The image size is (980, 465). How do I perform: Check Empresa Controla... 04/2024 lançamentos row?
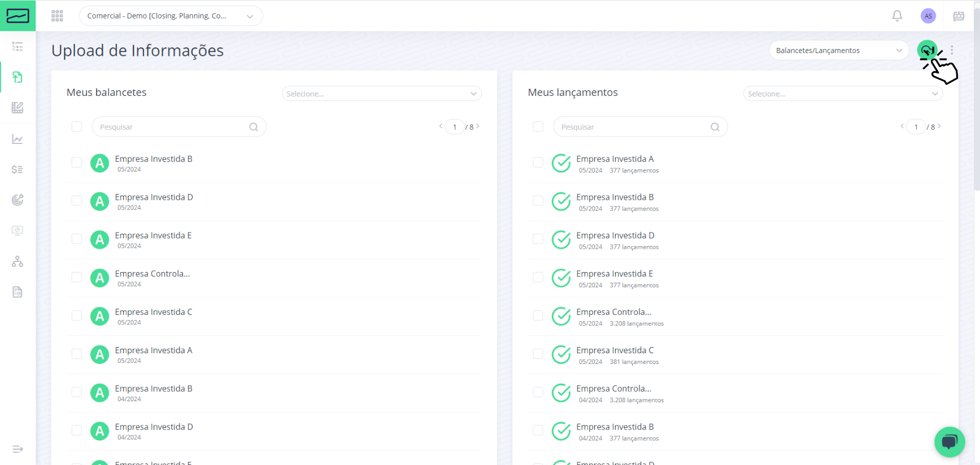coord(538,392)
